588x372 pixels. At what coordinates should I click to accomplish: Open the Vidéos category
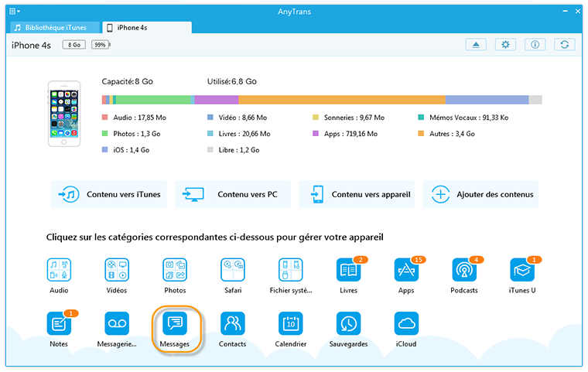117,270
